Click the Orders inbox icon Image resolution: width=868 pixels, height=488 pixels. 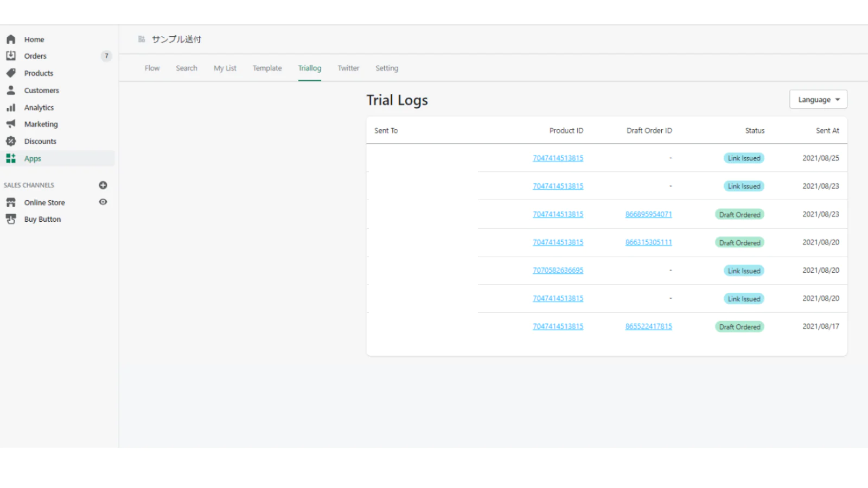pyautogui.click(x=11, y=56)
